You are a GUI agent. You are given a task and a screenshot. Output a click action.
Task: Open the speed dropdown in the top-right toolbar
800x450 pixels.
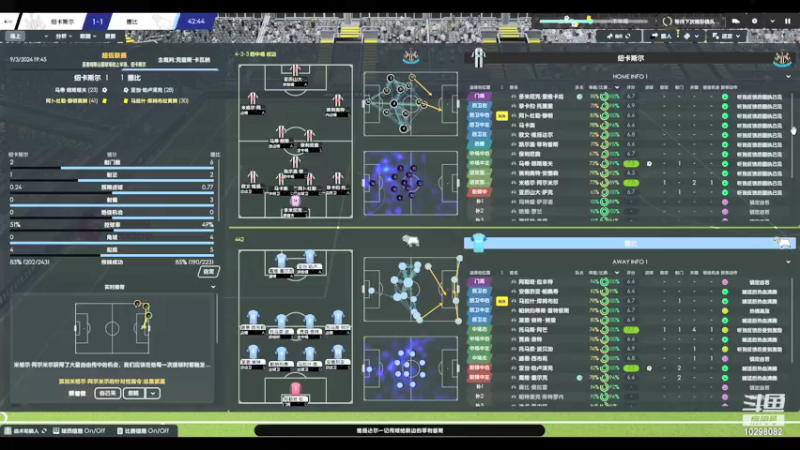pos(727,36)
